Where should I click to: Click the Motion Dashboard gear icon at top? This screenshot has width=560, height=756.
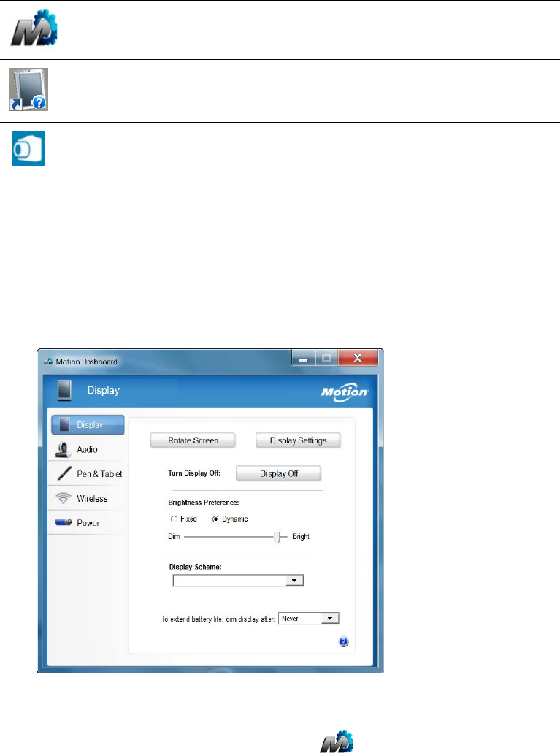coord(34,28)
